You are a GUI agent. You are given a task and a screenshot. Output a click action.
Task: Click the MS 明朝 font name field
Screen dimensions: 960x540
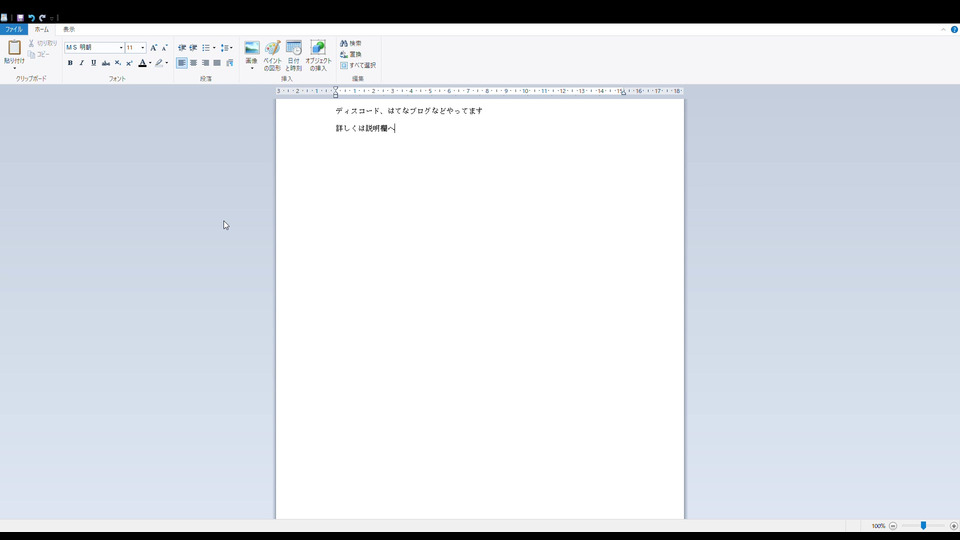[91, 47]
